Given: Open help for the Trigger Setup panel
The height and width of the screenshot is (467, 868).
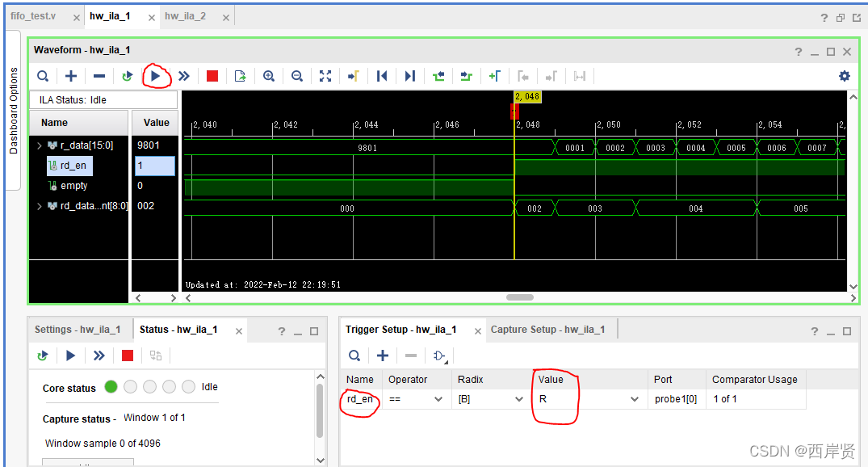Looking at the screenshot, I should click(x=814, y=331).
